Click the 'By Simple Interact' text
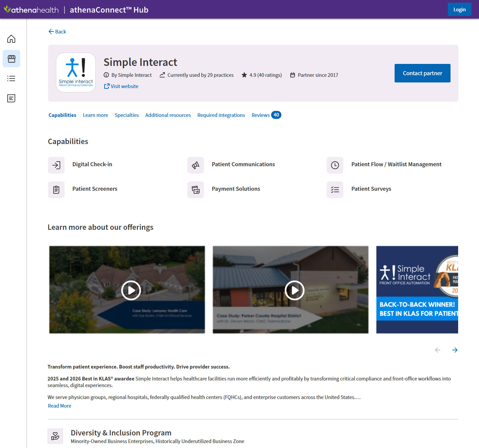 tap(131, 75)
